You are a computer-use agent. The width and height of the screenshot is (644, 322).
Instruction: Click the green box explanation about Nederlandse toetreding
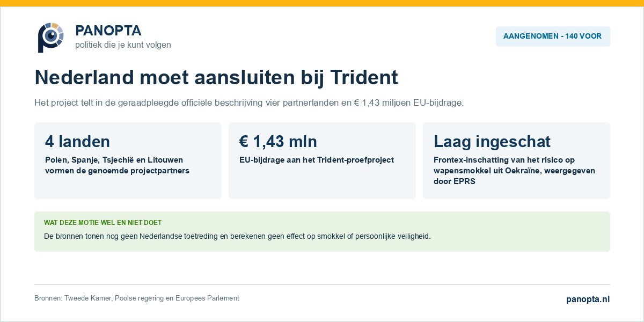pyautogui.click(x=237, y=236)
